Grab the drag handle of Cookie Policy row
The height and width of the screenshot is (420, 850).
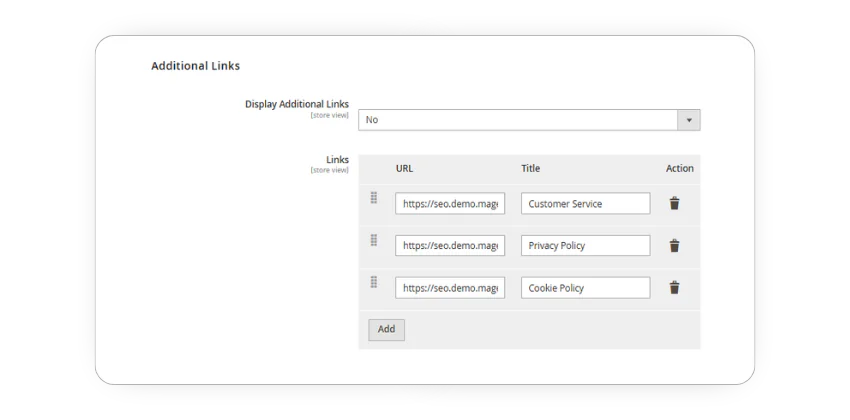(x=374, y=282)
